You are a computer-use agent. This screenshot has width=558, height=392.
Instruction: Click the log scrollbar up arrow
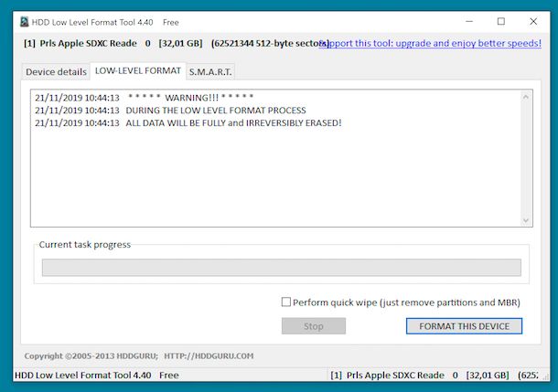[526, 97]
